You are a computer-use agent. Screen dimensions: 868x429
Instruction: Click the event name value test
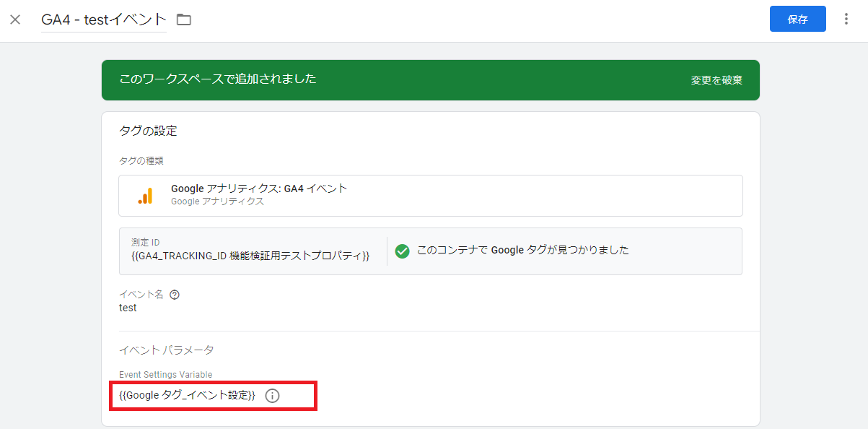128,308
